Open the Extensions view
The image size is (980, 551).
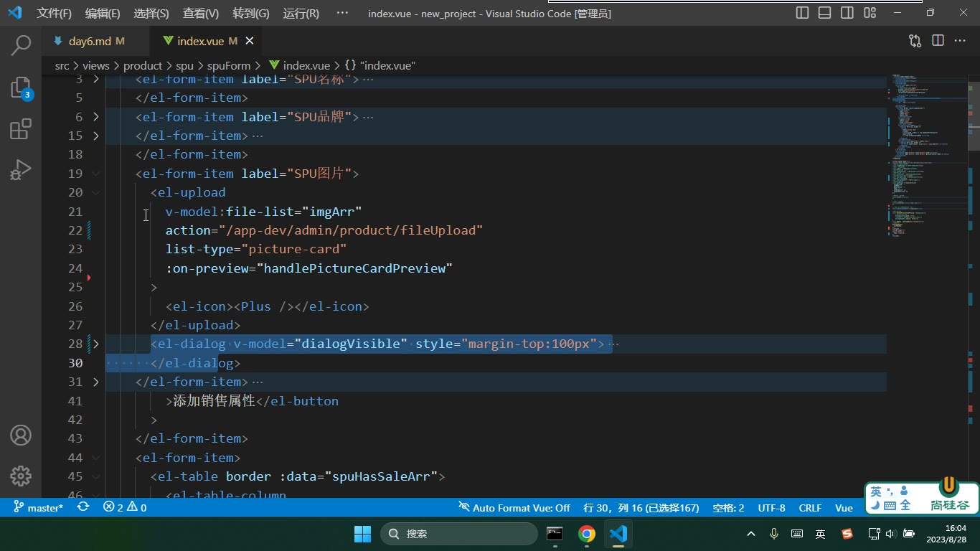coord(21,129)
